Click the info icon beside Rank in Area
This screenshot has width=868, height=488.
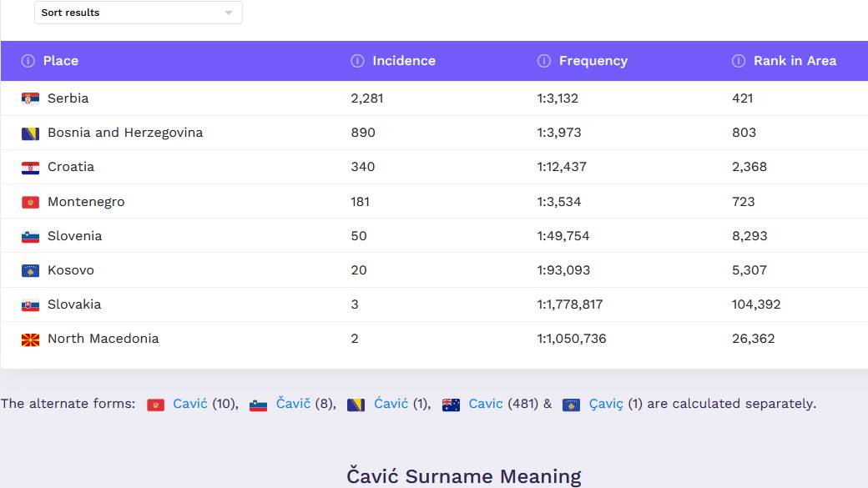(x=739, y=61)
